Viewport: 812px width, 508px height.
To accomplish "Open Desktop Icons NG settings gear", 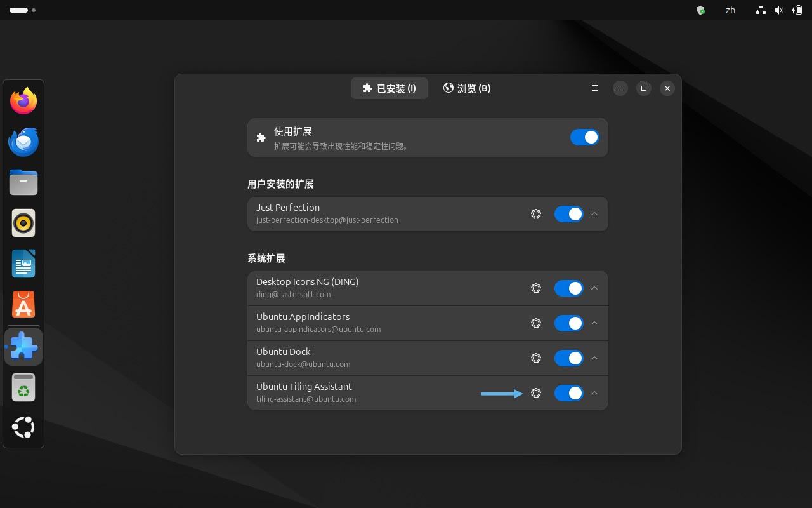I will [536, 288].
